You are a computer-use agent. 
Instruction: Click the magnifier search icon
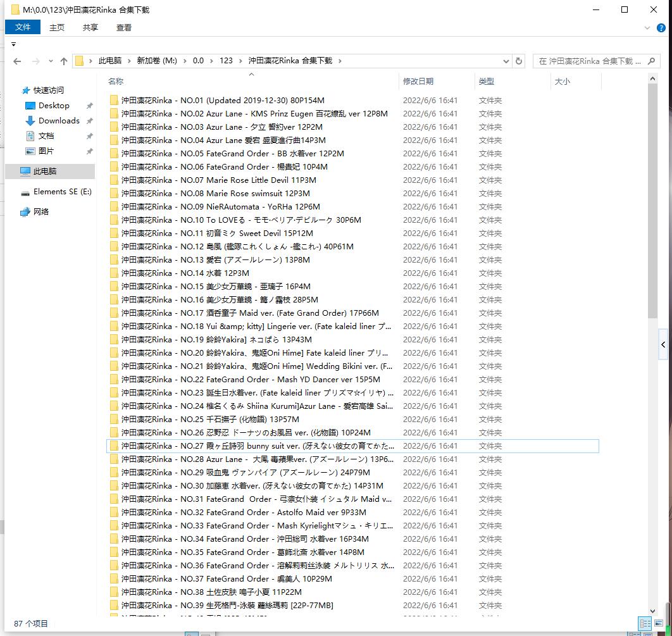651,61
